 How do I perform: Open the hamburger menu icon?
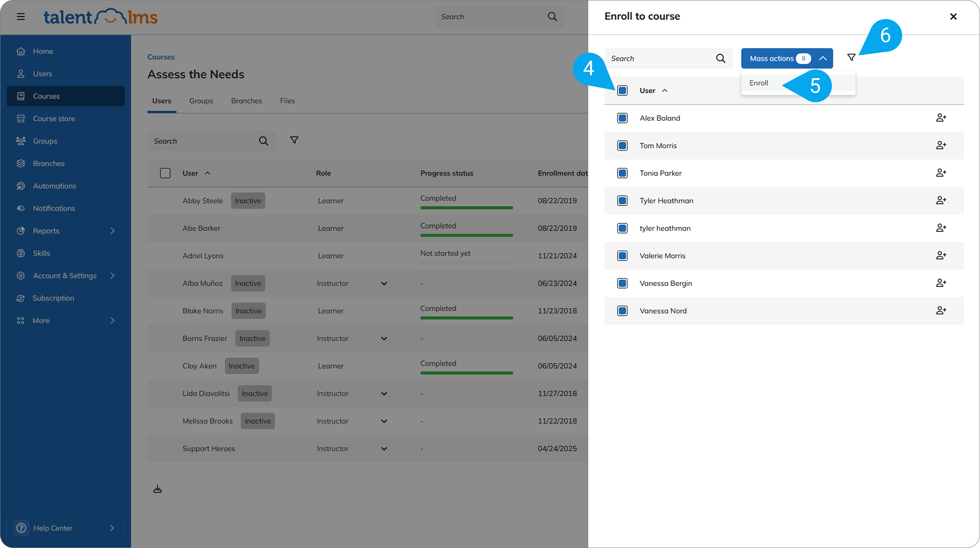tap(21, 17)
